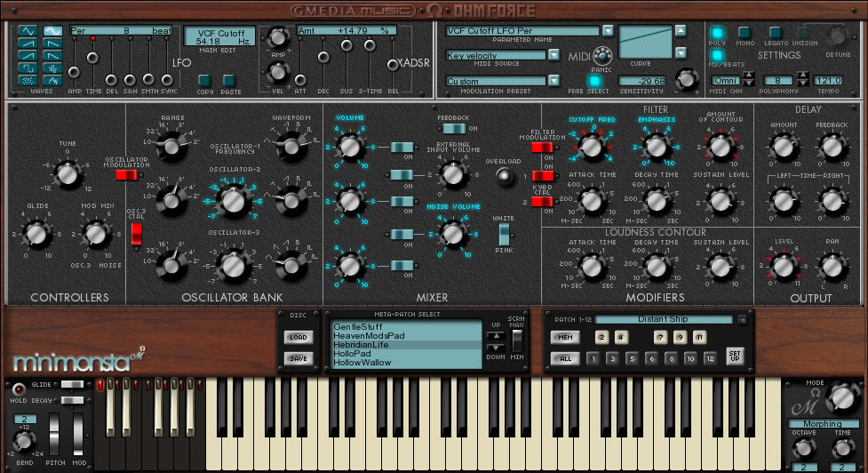Click the SCRN max/min slider
868x473 pixels.
516,341
